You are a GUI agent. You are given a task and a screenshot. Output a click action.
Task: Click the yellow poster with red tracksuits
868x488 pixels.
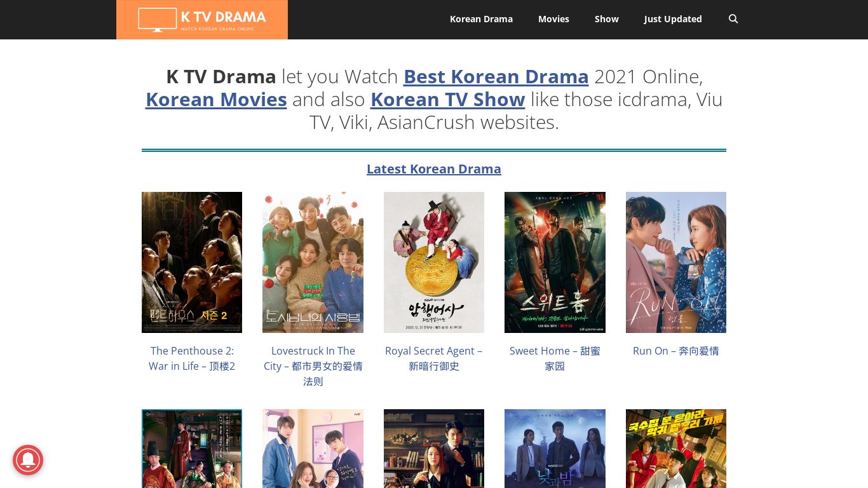tap(676, 449)
